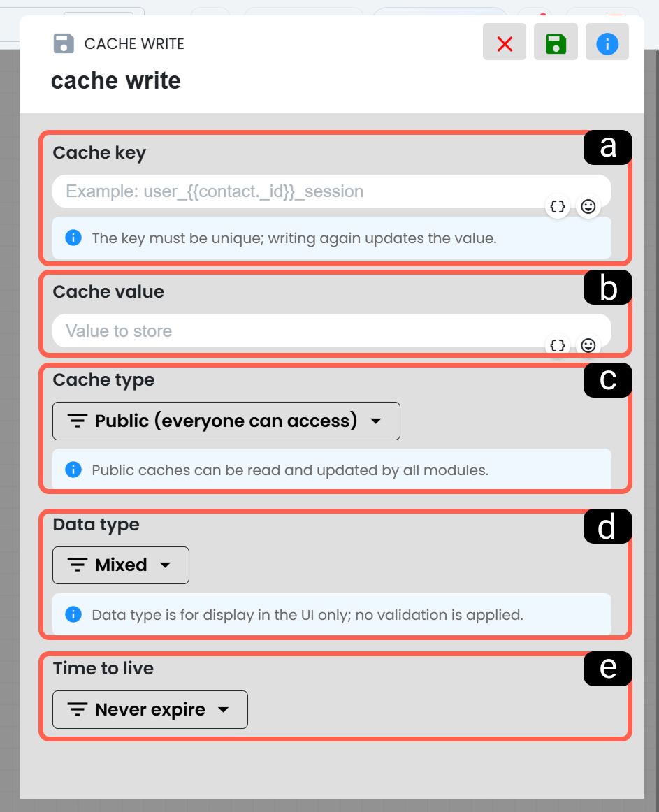
Task: Click the 'cache write' module title
Action: point(115,81)
